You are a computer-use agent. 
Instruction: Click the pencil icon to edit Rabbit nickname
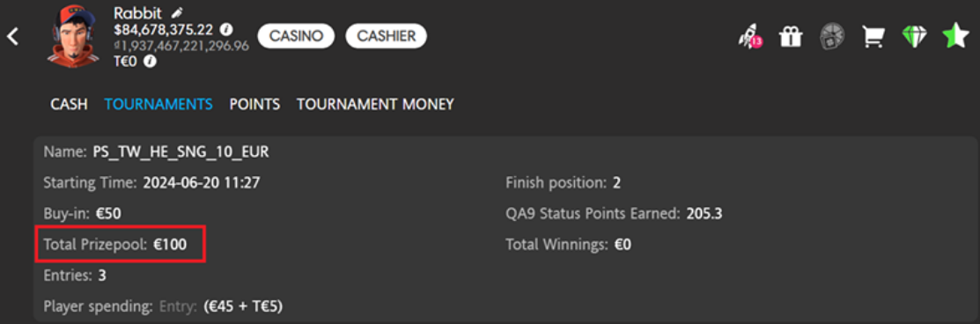pos(178,11)
